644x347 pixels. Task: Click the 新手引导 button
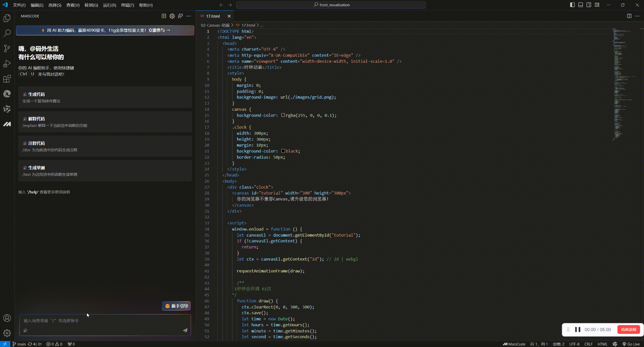coord(177,306)
